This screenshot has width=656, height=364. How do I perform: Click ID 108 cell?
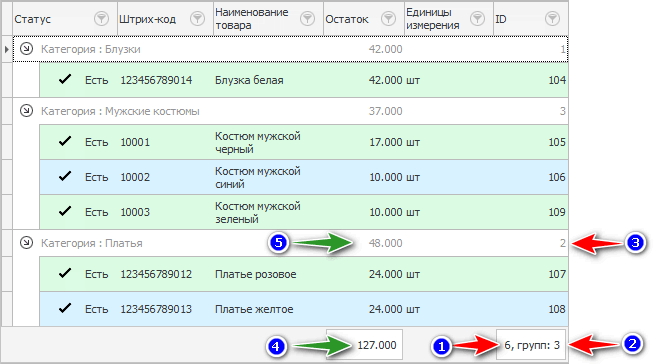click(557, 309)
